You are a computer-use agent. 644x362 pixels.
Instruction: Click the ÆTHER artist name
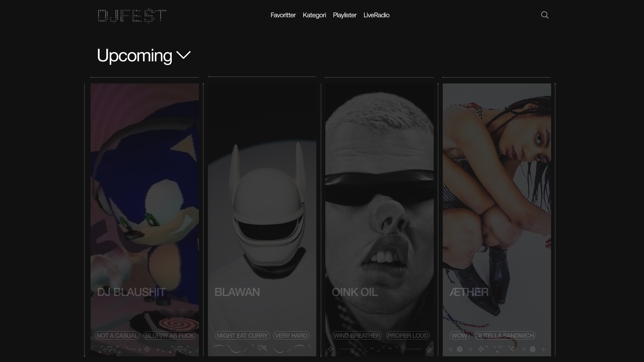pos(469,292)
